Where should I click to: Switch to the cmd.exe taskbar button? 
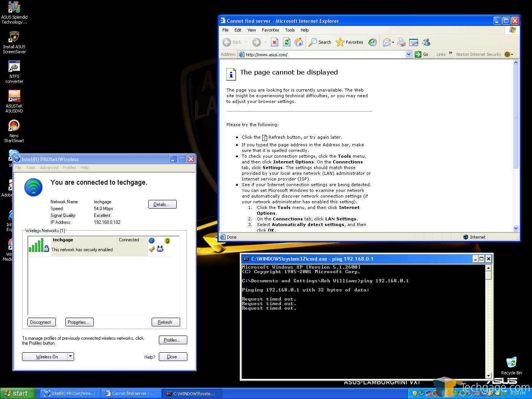click(x=192, y=393)
